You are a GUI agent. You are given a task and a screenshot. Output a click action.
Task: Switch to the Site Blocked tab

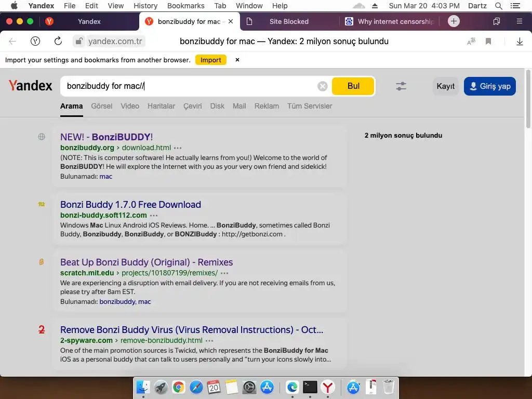point(289,21)
